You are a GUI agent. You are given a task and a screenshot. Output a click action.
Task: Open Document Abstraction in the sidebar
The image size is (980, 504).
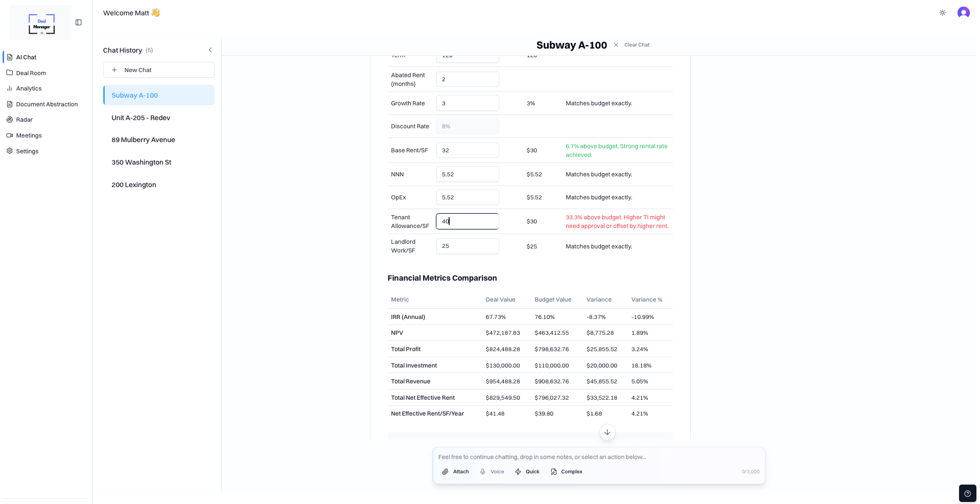[46, 104]
